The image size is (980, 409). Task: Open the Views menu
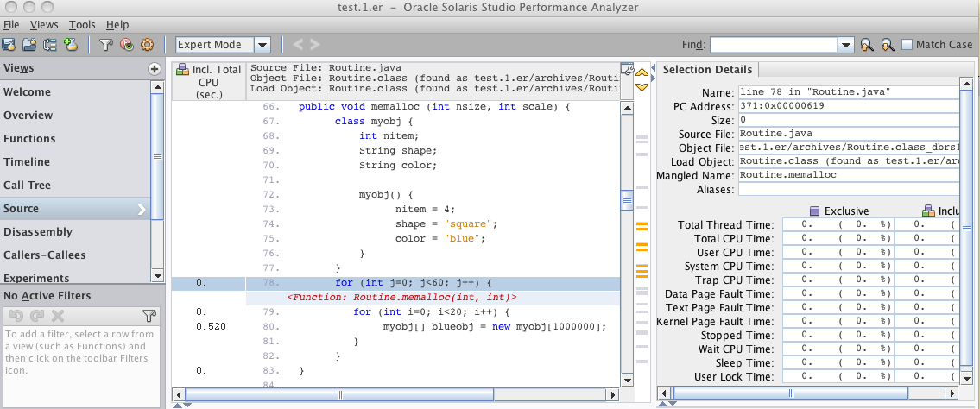point(44,25)
